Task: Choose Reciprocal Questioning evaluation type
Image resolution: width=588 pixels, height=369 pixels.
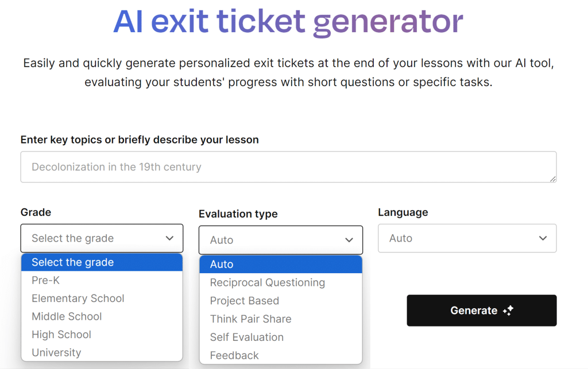Action: tap(268, 282)
